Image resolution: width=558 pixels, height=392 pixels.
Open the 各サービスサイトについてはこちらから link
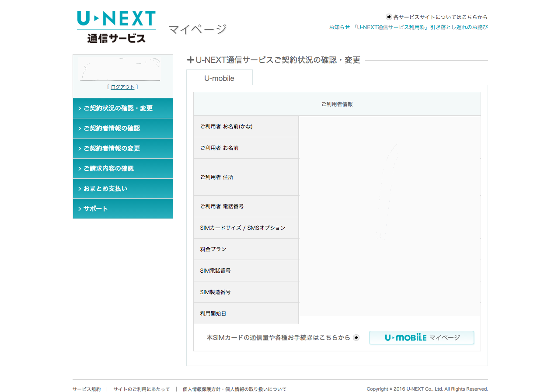pyautogui.click(x=440, y=17)
